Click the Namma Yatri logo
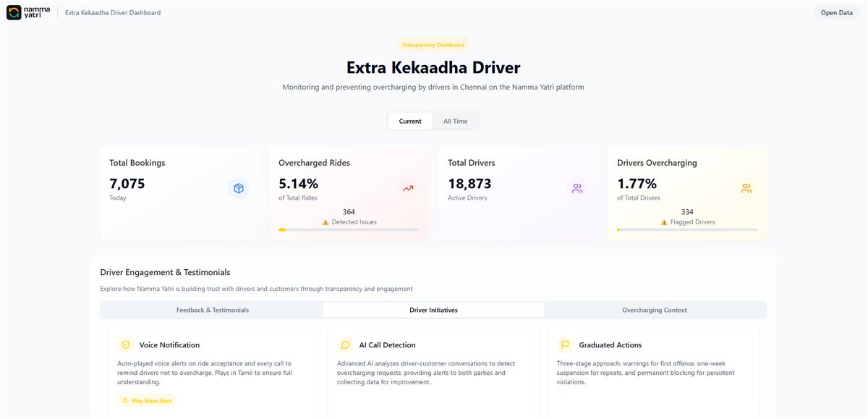Image resolution: width=868 pixels, height=419 pixels. 29,12
